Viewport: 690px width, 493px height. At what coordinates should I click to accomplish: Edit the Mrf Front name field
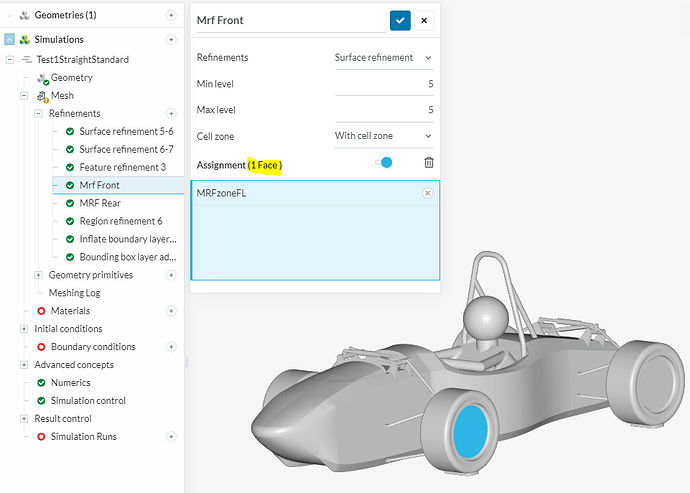(x=291, y=21)
